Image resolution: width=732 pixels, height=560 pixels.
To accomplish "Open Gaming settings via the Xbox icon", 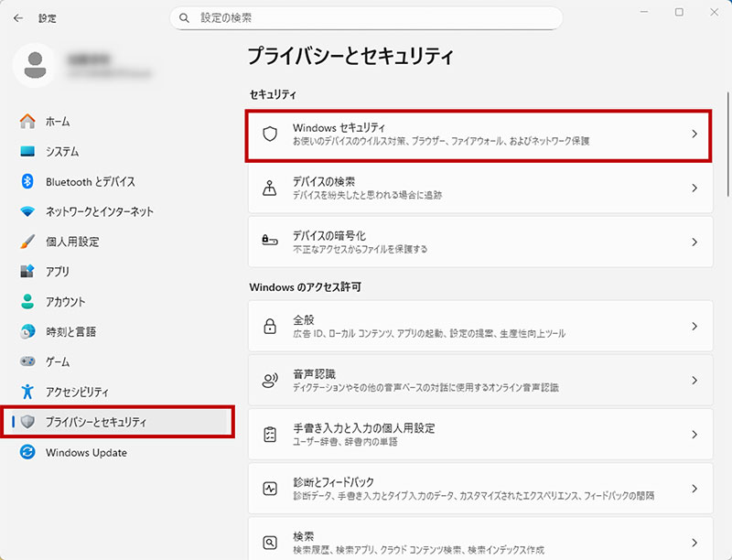I will click(x=27, y=362).
